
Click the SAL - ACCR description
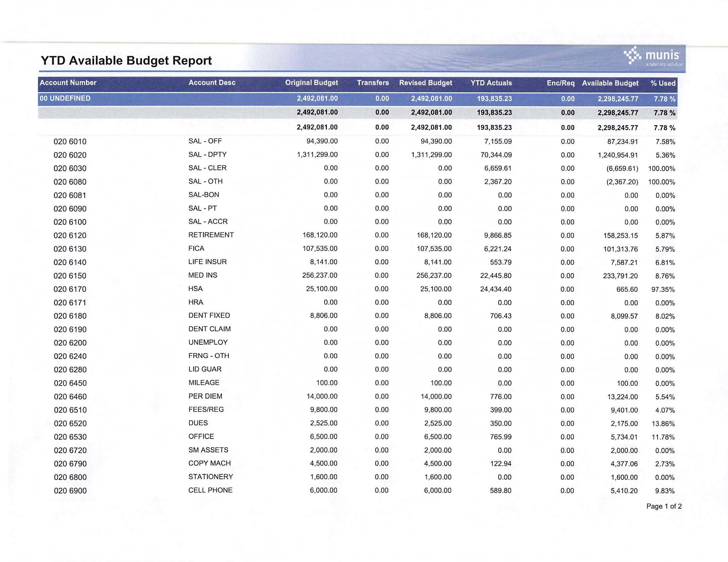[208, 221]
